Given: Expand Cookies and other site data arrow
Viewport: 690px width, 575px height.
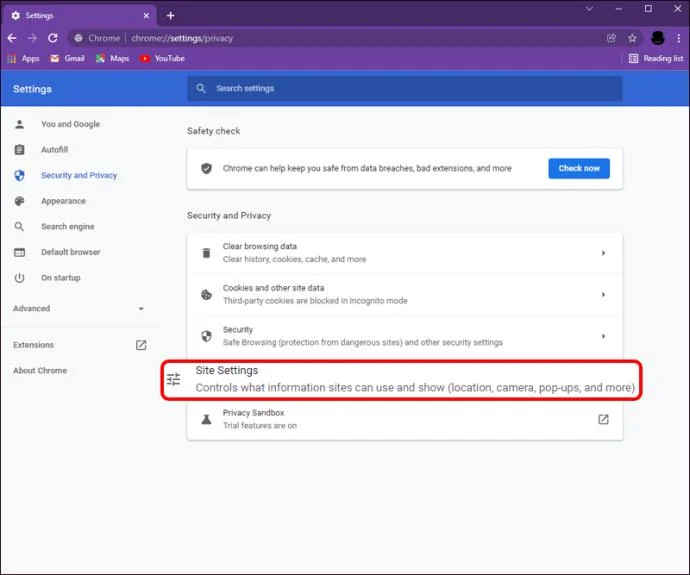Looking at the screenshot, I should (x=603, y=294).
